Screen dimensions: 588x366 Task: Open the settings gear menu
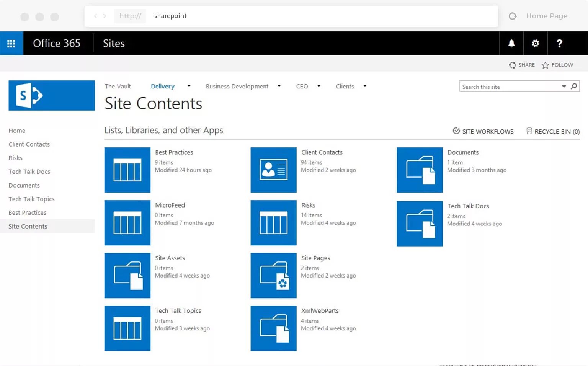click(x=535, y=43)
